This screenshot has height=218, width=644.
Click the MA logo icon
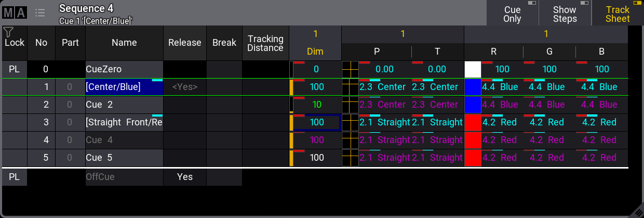(x=15, y=12)
